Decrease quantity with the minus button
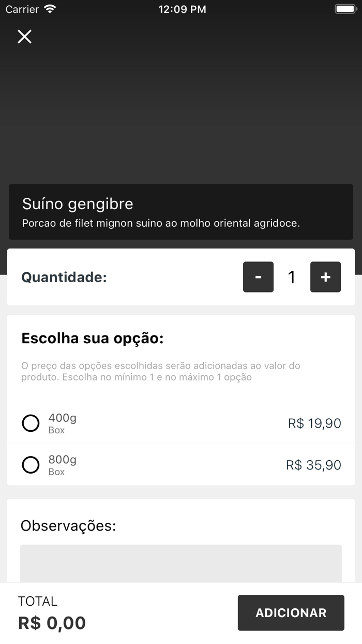Image resolution: width=362 pixels, height=644 pixels. (x=258, y=277)
